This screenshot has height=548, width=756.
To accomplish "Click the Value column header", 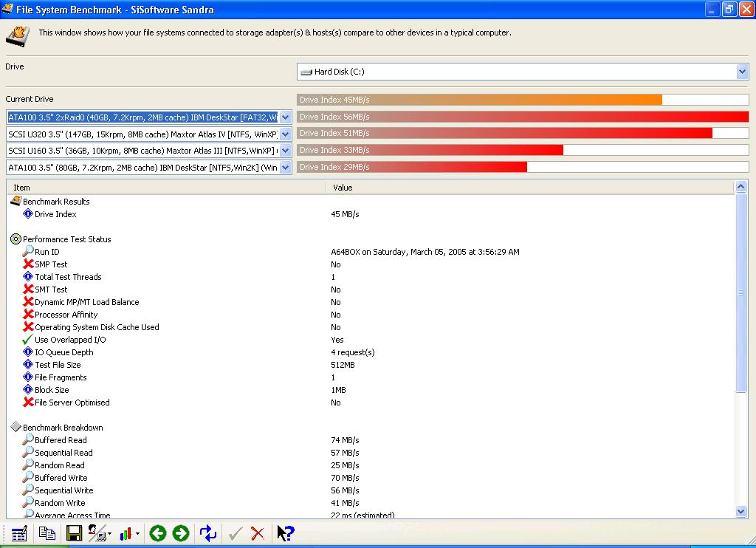I will pyautogui.click(x=530, y=188).
